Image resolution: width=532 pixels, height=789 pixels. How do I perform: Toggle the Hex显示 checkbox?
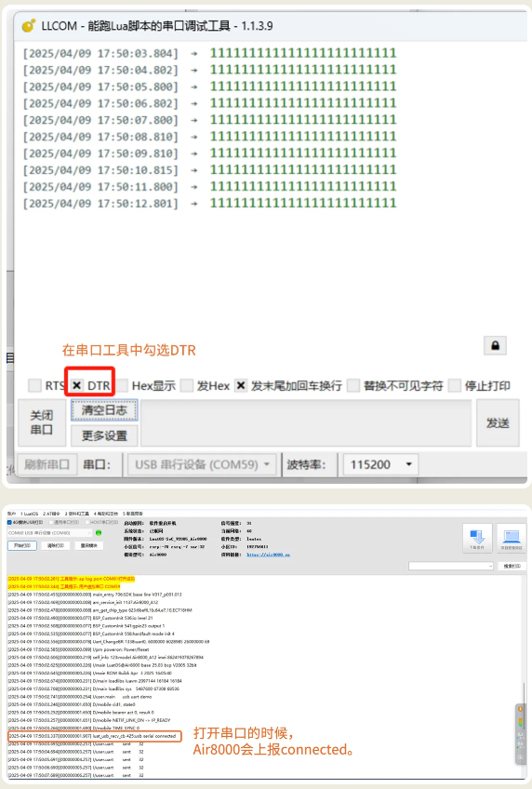pos(122,385)
